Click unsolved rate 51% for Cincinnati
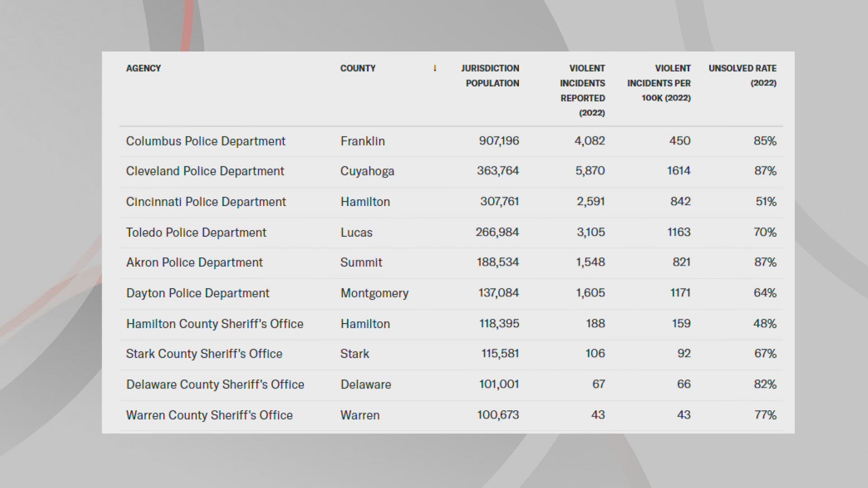Viewport: 868px width, 488px height. 766,202
